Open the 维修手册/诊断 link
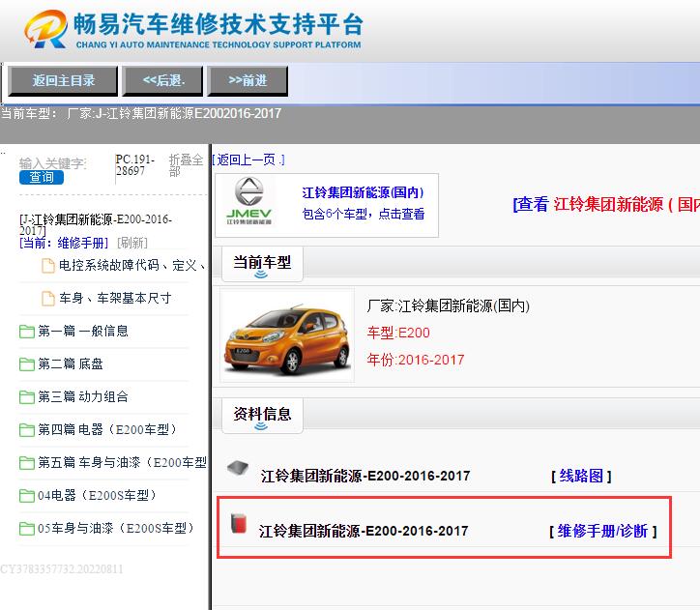700x610 pixels. (603, 531)
